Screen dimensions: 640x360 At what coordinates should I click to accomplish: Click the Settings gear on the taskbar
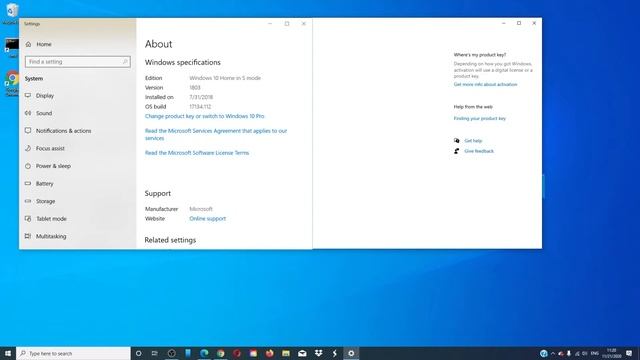pos(351,353)
